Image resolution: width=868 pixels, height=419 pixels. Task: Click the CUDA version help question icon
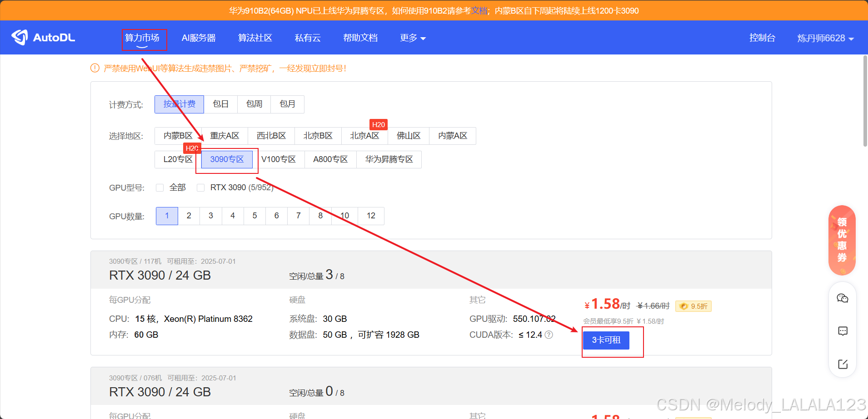(x=549, y=335)
